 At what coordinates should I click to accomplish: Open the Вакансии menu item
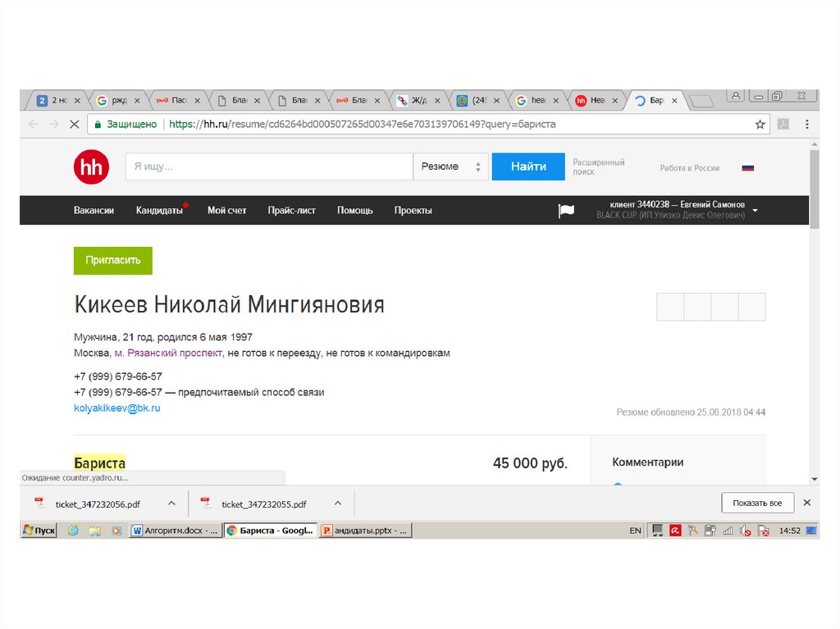(x=94, y=211)
